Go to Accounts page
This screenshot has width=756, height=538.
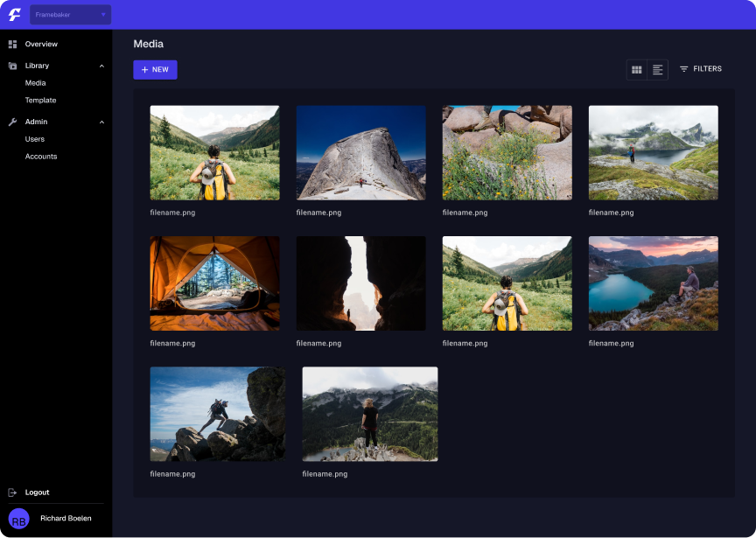41,157
